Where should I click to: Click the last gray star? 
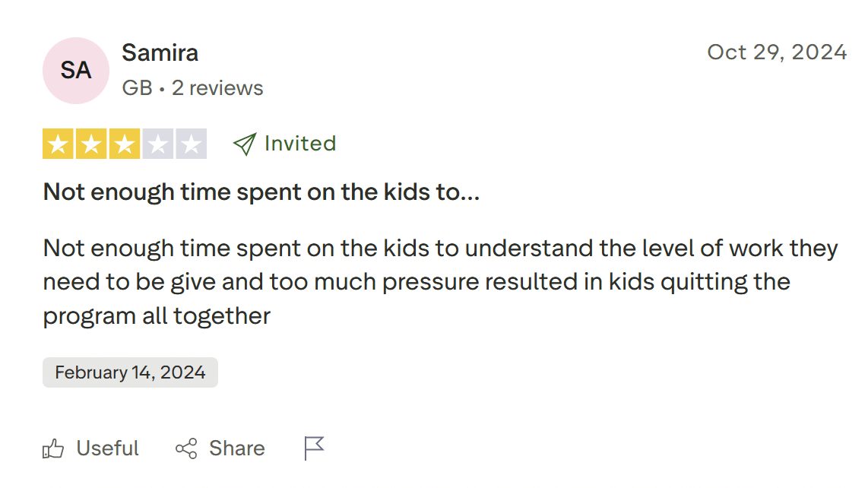(192, 143)
